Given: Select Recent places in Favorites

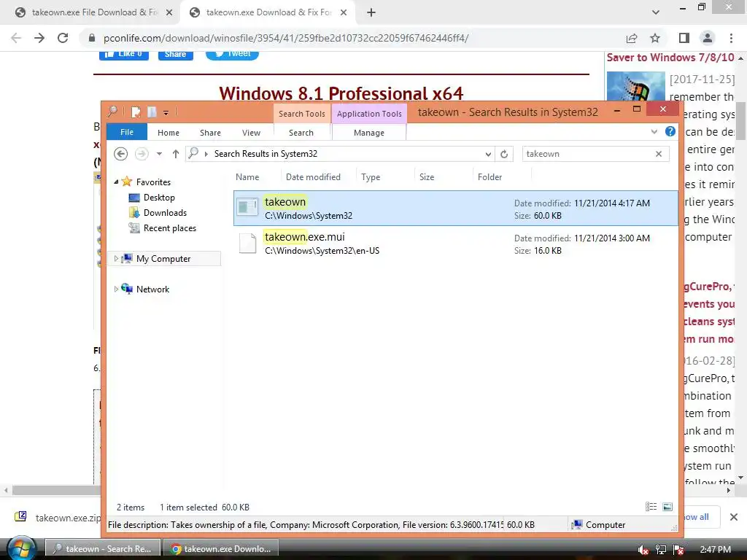Looking at the screenshot, I should (169, 228).
